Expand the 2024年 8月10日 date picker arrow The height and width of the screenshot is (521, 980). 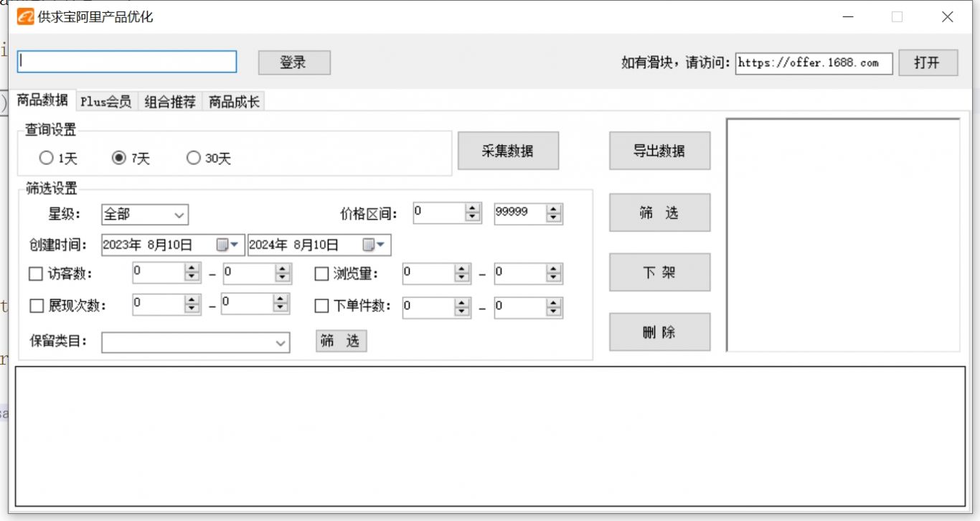(380, 245)
